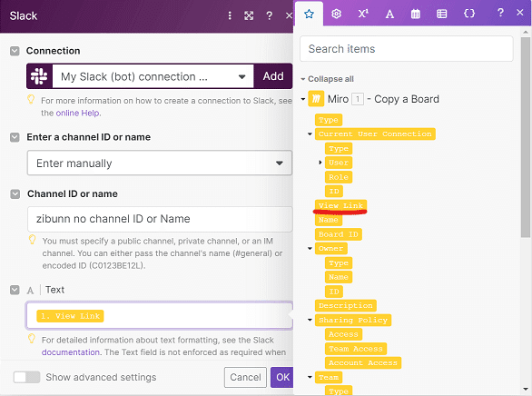Open the date and time functions tab
532x396 pixels.
(x=415, y=14)
